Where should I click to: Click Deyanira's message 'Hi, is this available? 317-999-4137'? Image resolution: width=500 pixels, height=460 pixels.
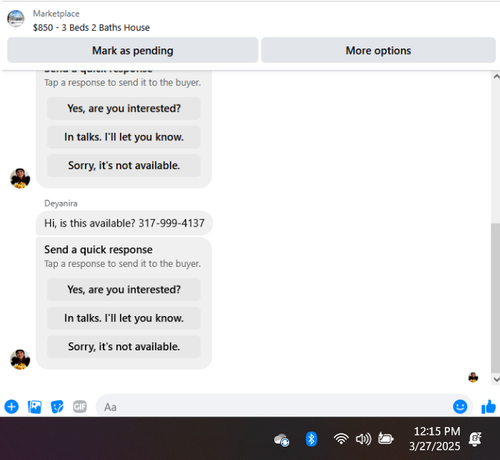tap(124, 223)
